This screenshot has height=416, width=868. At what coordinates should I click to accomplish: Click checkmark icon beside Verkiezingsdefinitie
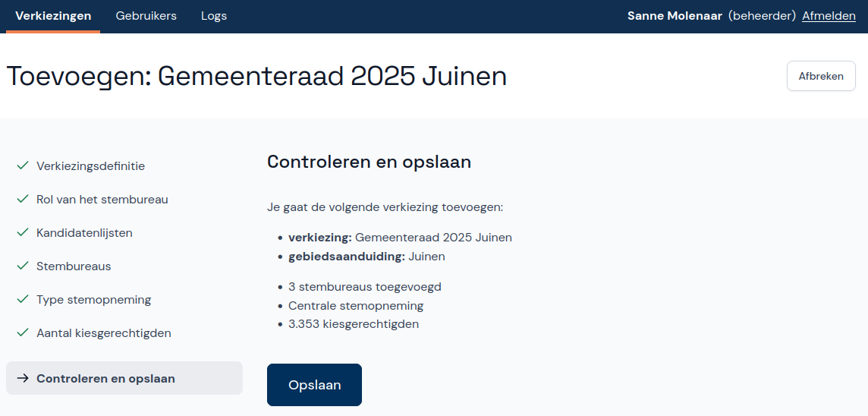[23, 165]
